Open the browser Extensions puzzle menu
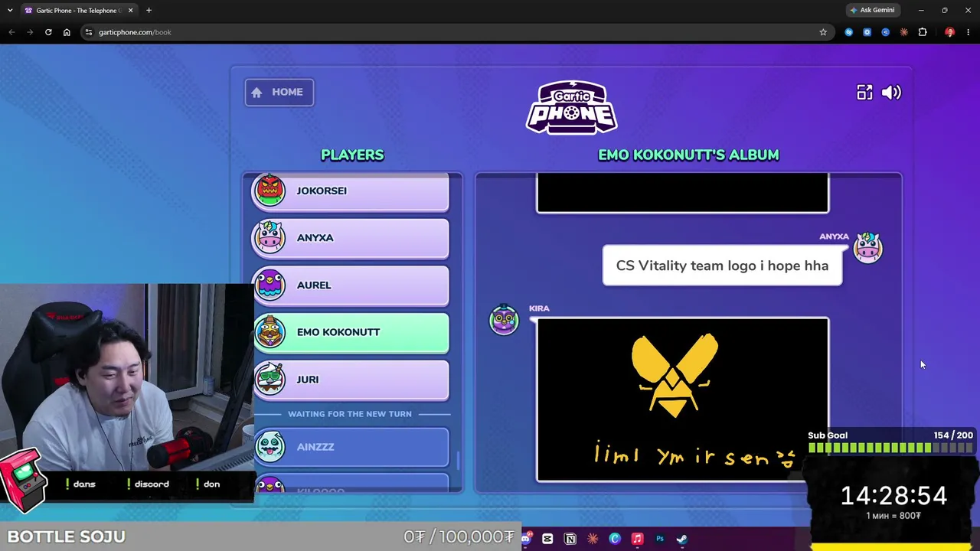Viewport: 980px width, 551px height. (923, 32)
